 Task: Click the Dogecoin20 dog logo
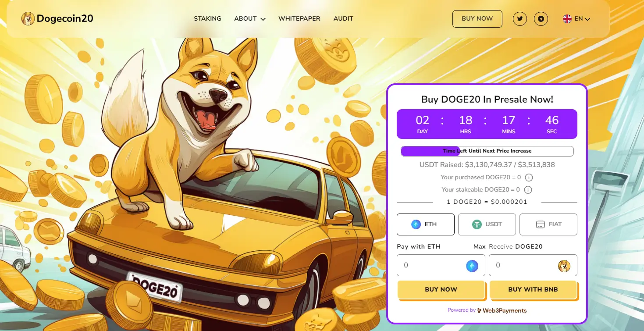click(x=28, y=18)
